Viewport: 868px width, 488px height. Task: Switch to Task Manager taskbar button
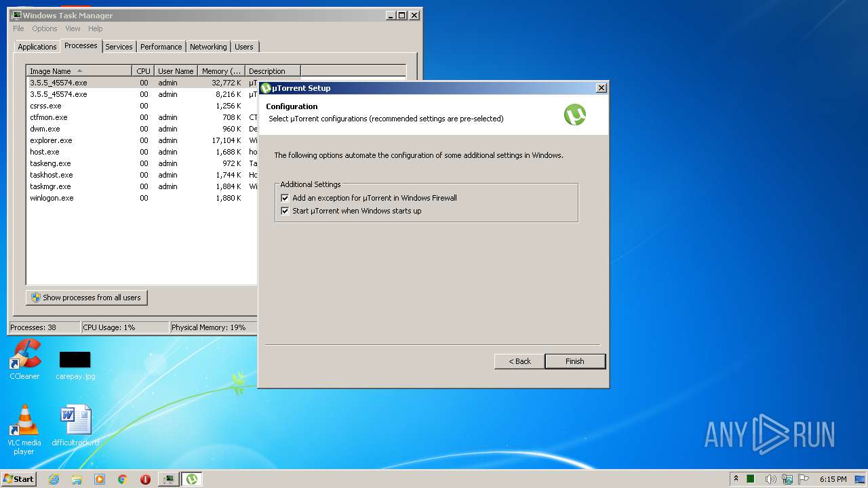(168, 479)
